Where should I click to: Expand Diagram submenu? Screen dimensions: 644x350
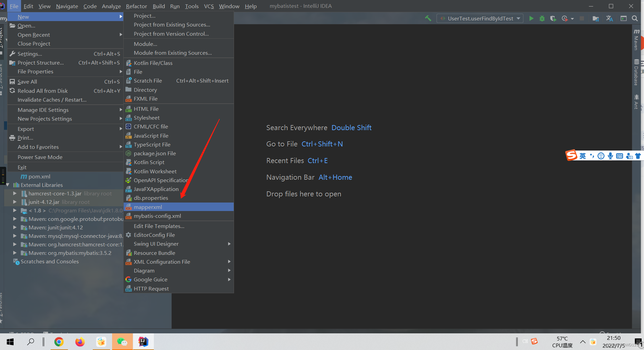click(x=179, y=270)
